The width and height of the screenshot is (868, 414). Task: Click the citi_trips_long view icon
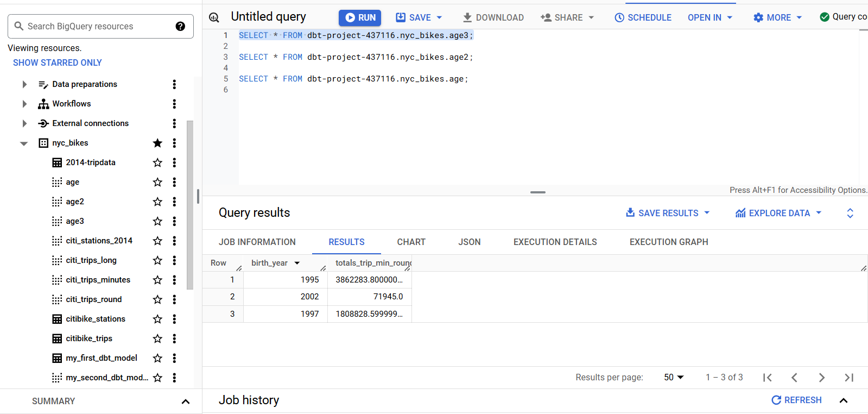57,260
